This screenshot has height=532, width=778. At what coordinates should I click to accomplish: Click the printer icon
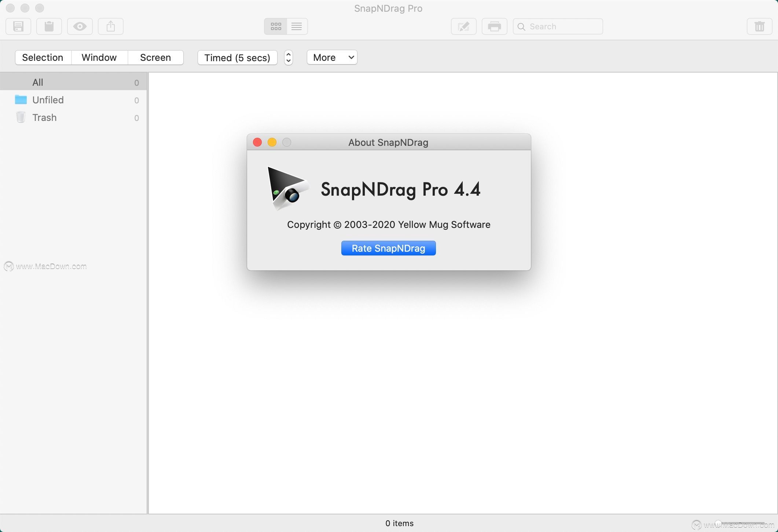495,26
